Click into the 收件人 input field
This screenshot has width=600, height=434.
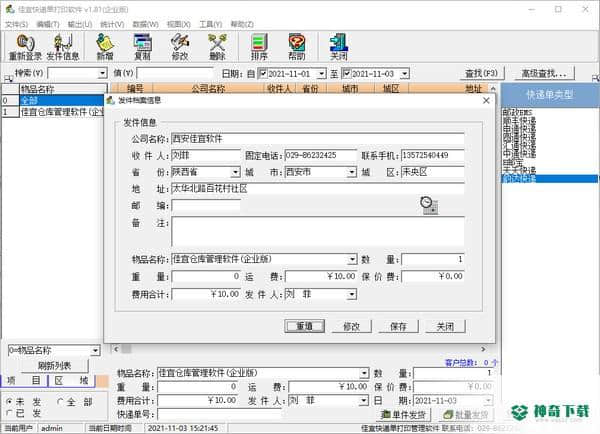pos(205,155)
